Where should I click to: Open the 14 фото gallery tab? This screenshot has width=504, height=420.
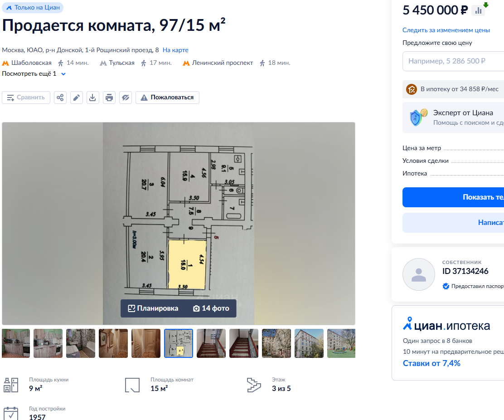tap(211, 308)
